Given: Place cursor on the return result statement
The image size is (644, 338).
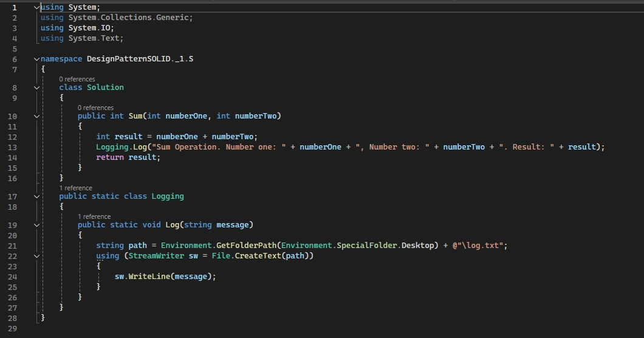Looking at the screenshot, I should (128, 157).
